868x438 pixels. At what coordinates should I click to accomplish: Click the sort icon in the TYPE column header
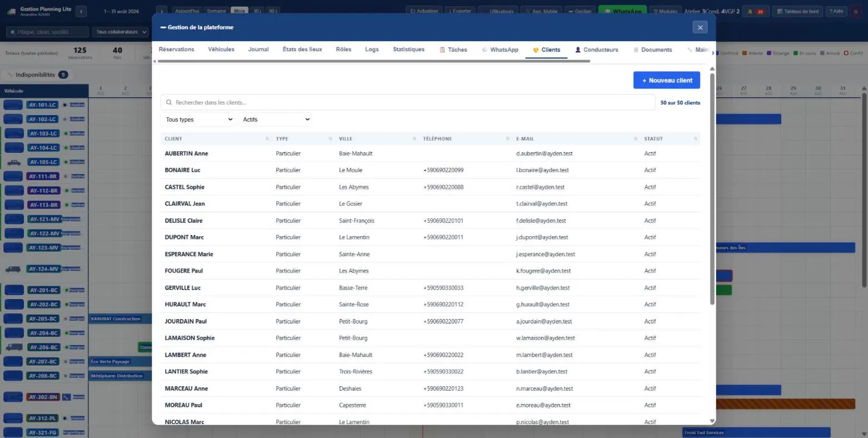330,139
